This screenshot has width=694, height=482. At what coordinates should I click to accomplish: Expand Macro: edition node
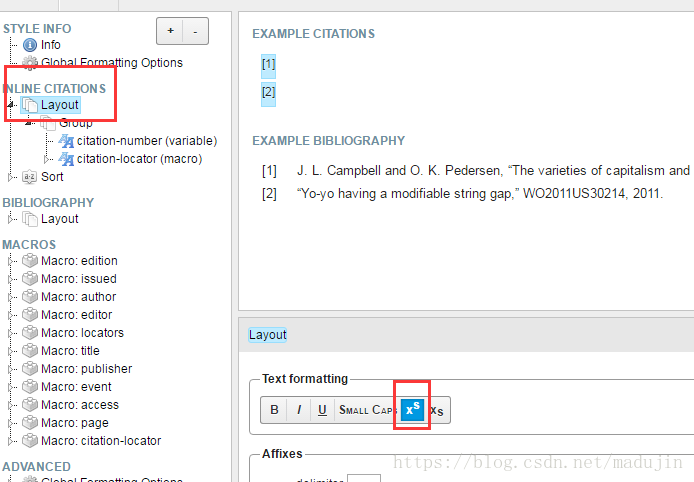coord(11,261)
